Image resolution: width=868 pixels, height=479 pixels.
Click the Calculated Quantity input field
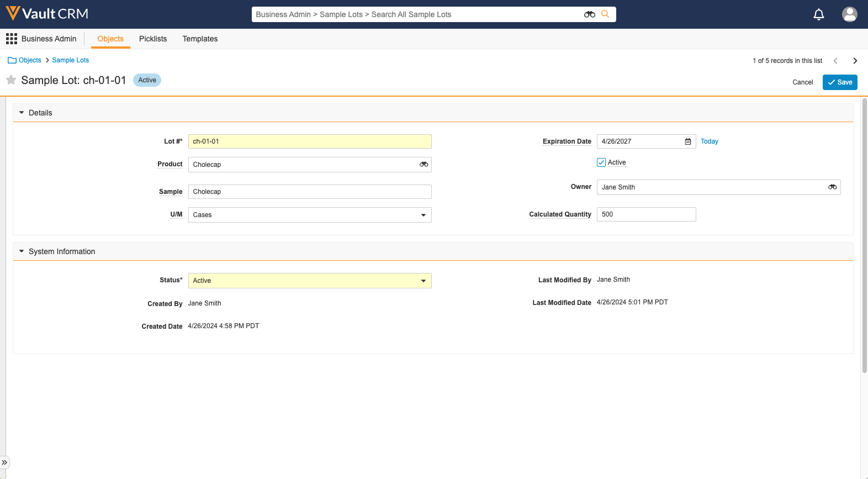click(646, 214)
